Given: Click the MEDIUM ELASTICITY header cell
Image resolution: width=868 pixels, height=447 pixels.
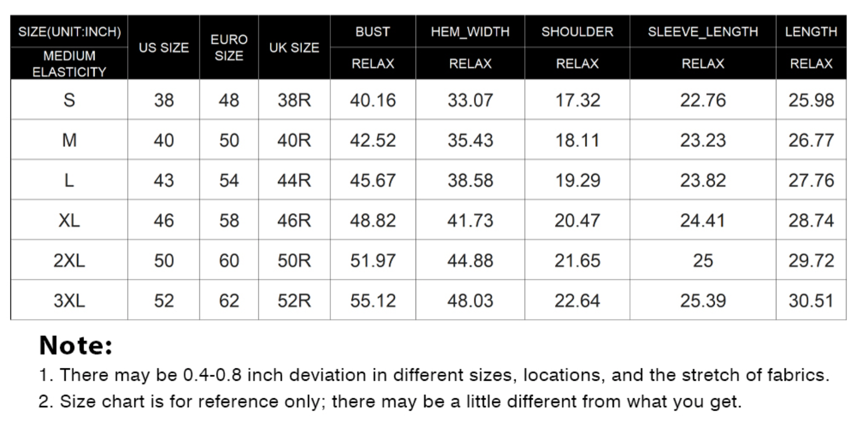Looking at the screenshot, I should pyautogui.click(x=69, y=64).
